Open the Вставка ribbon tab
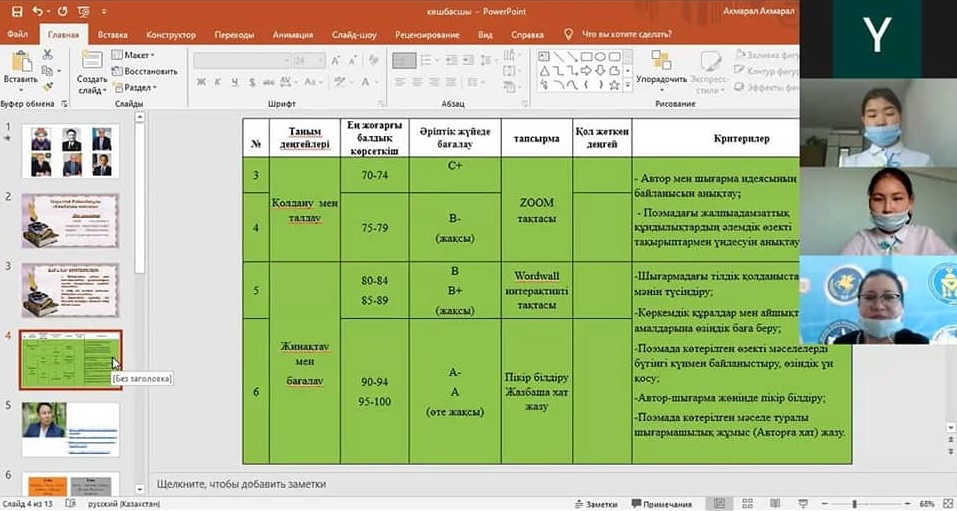The image size is (957, 511). tap(112, 33)
